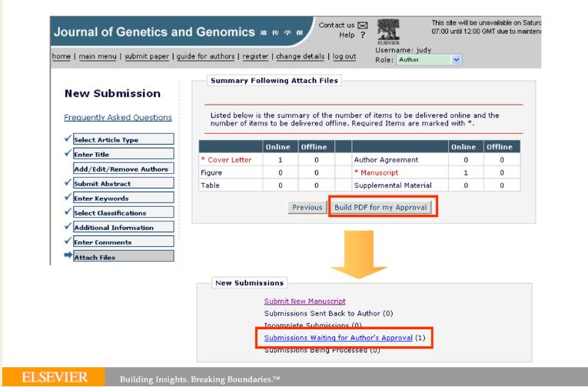Open the register link
The height and width of the screenshot is (387, 588).
[x=255, y=56]
